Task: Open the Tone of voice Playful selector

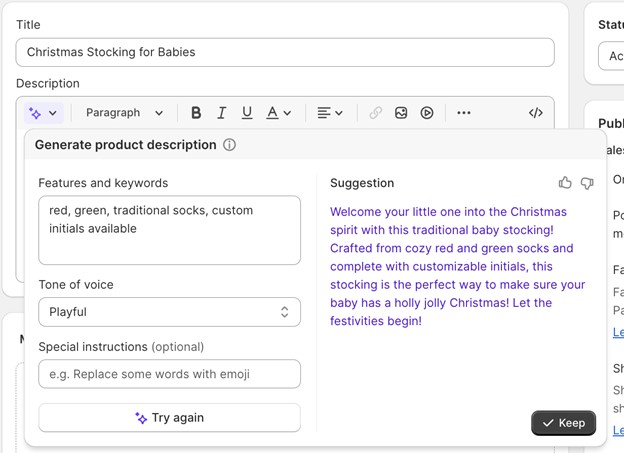Action: pos(170,312)
